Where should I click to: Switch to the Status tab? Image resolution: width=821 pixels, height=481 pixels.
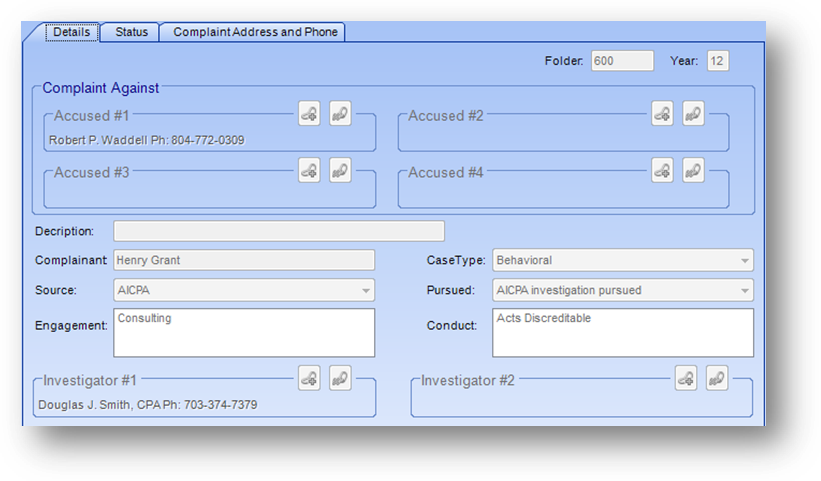point(131,32)
